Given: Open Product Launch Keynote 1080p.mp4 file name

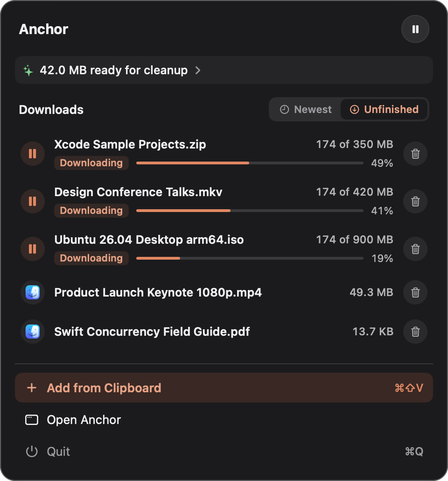Looking at the screenshot, I should click(x=158, y=292).
